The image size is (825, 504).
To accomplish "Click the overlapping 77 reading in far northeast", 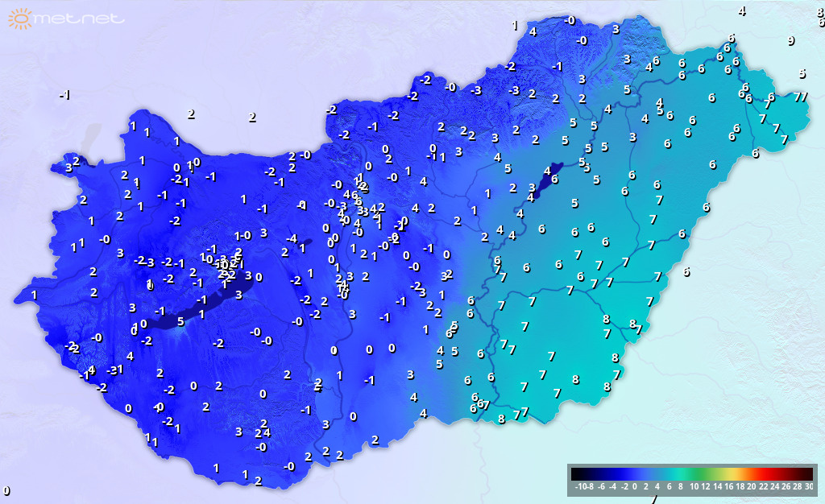I will click(x=801, y=97).
